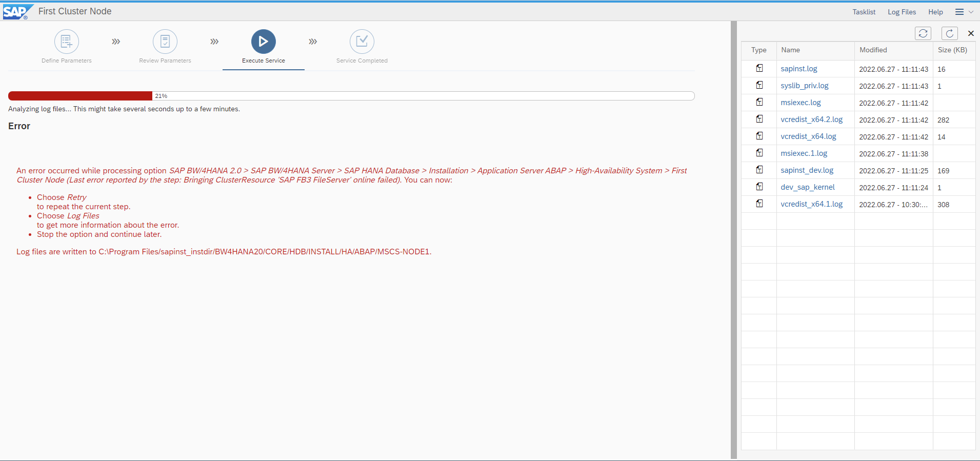Open the msiexec.log link
The height and width of the screenshot is (461, 980).
801,103
